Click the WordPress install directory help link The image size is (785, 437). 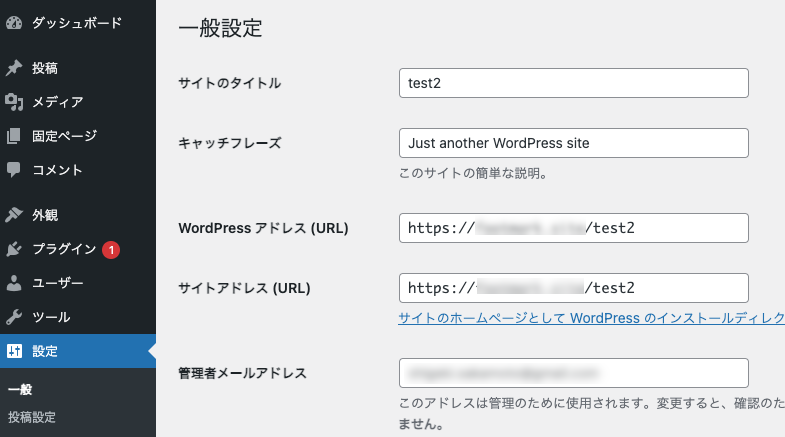pyautogui.click(x=590, y=318)
